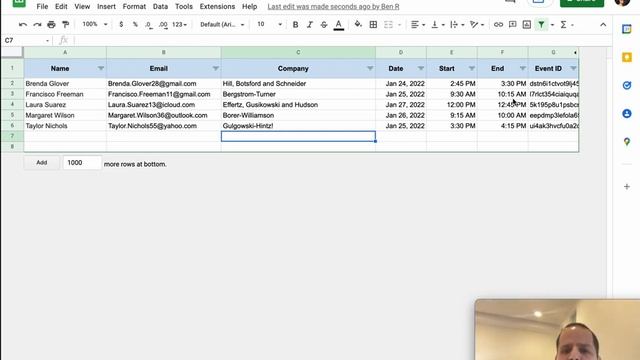Hide the menus with collapse arrow
The width and height of the screenshot is (640, 360).
tap(603, 24)
